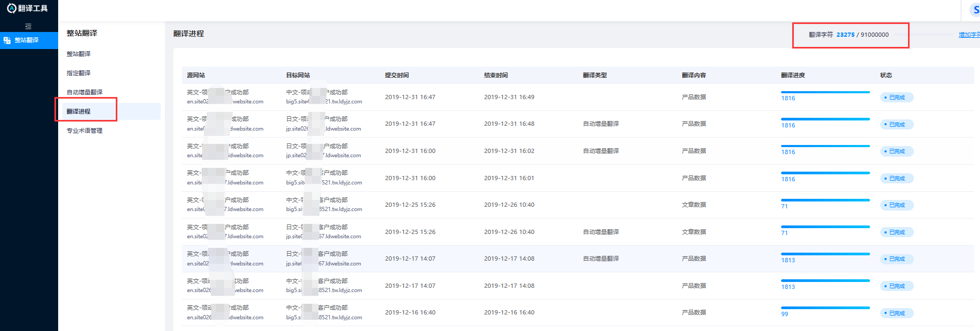Open 自动增量翻译 menu item
Screen dimensions: 980x331
point(84,92)
